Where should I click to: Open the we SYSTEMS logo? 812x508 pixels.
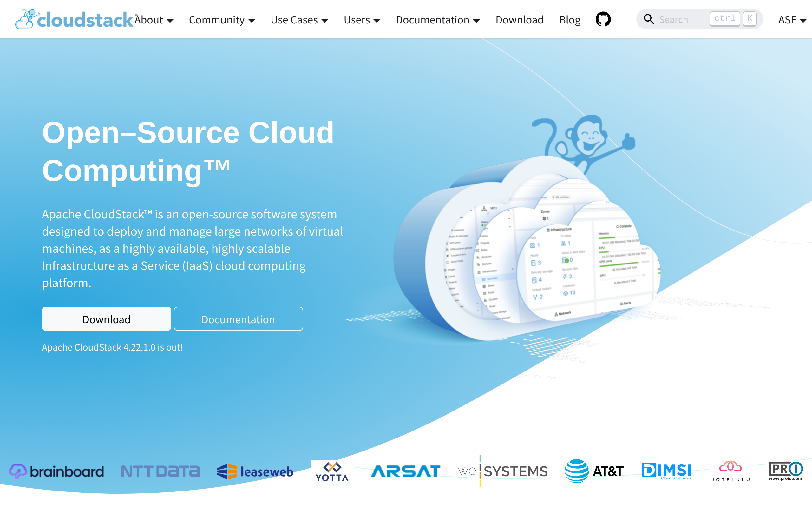(503, 471)
